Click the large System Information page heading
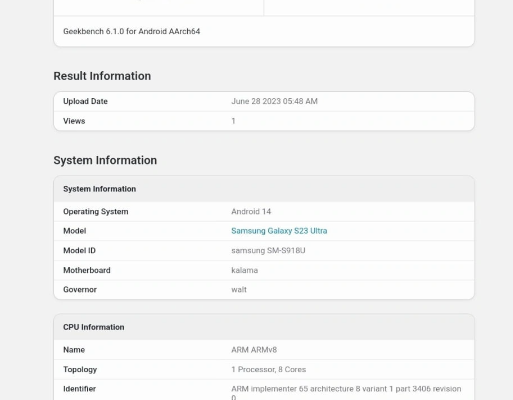 [x=105, y=160]
